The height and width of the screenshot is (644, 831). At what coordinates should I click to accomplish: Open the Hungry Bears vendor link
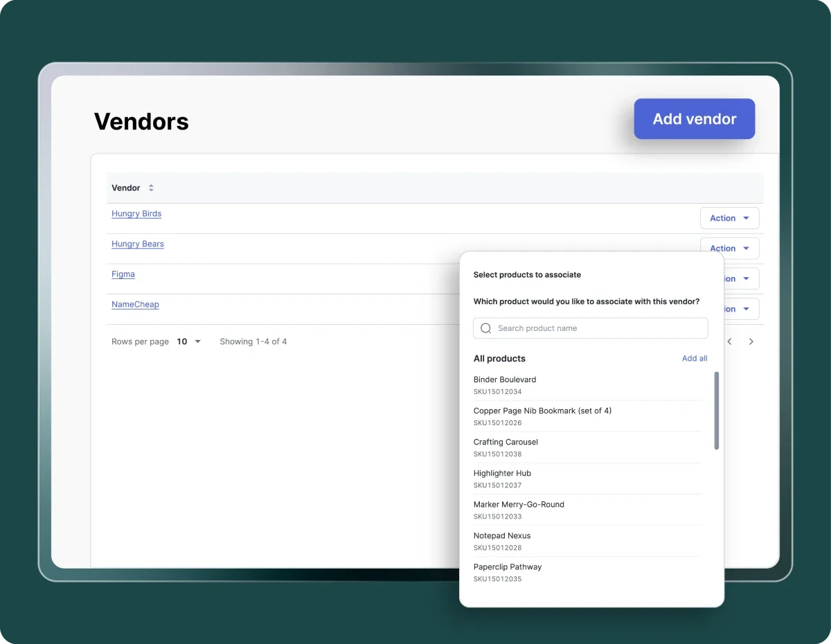click(x=138, y=244)
